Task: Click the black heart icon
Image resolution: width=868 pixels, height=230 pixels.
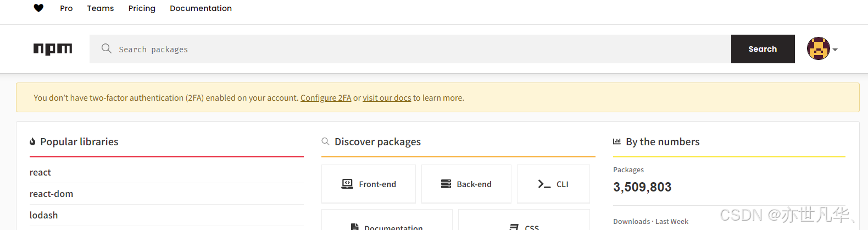Action: pyautogui.click(x=38, y=8)
